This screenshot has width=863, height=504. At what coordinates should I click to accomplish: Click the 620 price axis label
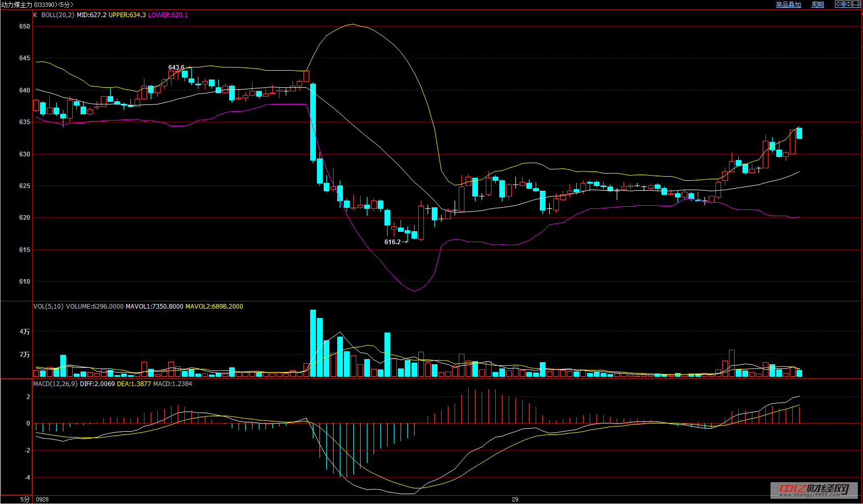(24, 218)
